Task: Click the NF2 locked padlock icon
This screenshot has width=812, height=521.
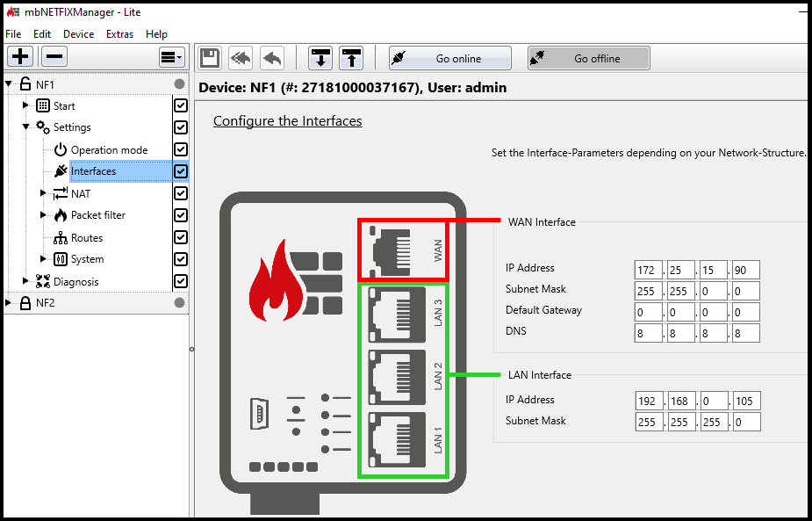Action: pyautogui.click(x=25, y=303)
